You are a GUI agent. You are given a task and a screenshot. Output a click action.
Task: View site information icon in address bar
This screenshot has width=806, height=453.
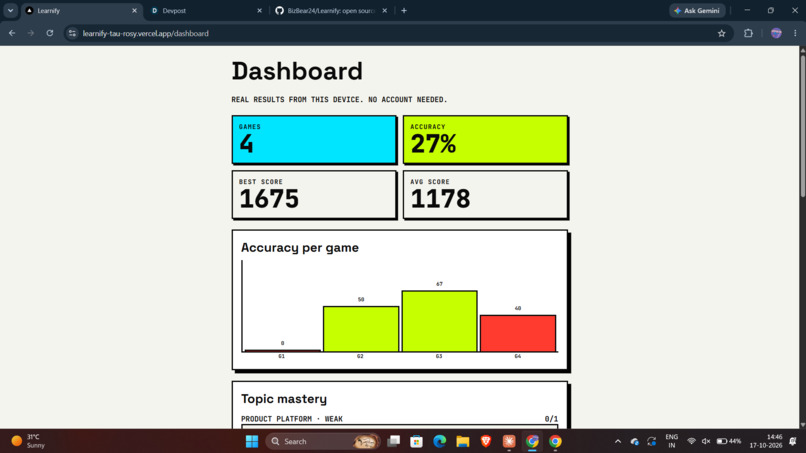pyautogui.click(x=72, y=33)
